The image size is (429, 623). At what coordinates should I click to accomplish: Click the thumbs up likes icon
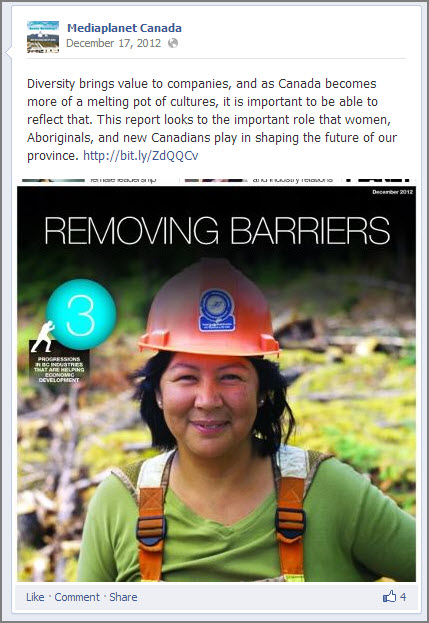(389, 596)
